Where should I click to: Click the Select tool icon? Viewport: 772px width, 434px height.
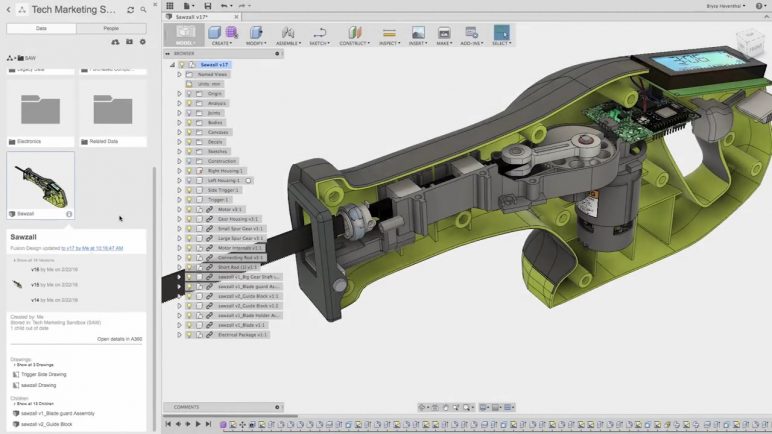502,33
